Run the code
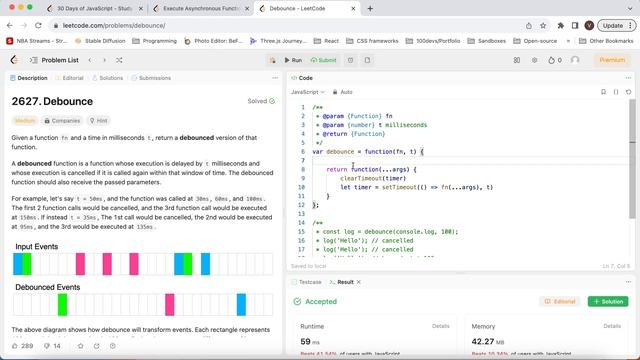The height and width of the screenshot is (360, 640). (293, 60)
